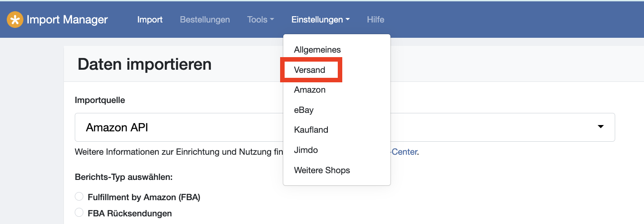644x224 pixels.
Task: Open the Hilfe page
Action: click(x=376, y=20)
